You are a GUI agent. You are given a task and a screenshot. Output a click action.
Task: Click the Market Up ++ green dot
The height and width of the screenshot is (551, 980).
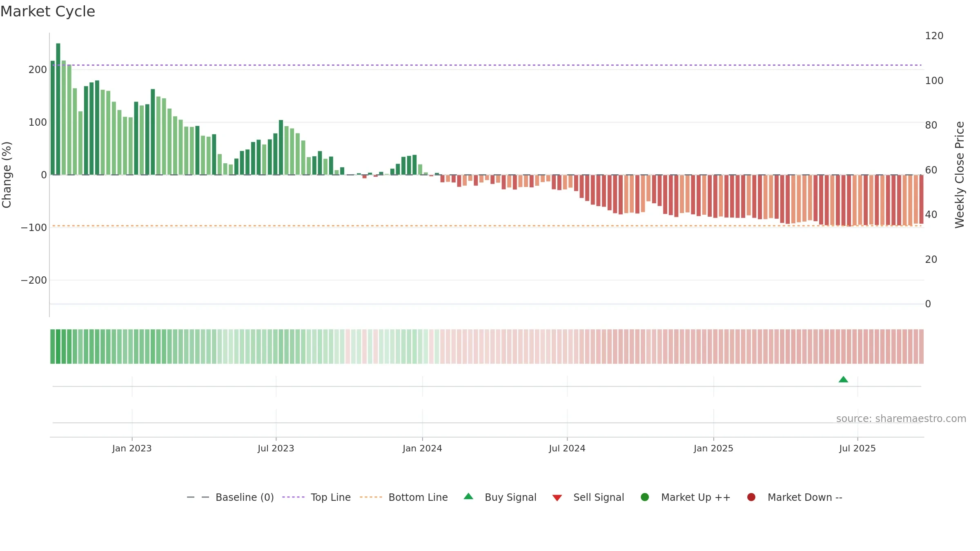click(x=645, y=497)
